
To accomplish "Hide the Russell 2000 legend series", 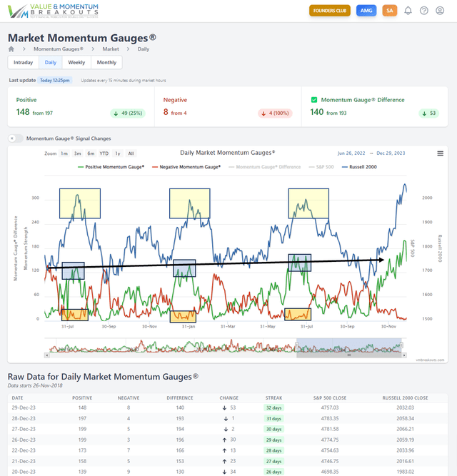I will coord(359,167).
